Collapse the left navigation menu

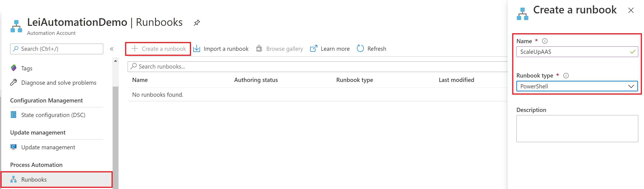pos(112,49)
